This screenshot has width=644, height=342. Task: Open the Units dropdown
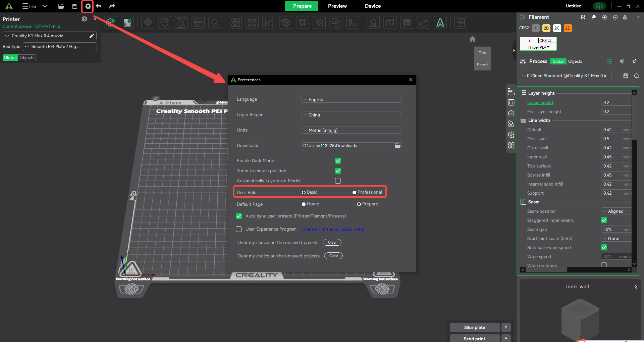(351, 130)
